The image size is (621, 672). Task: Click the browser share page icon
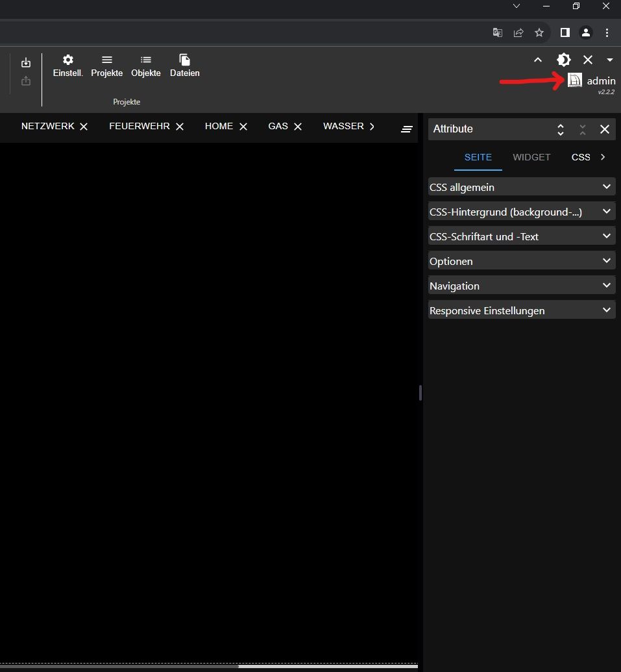[x=518, y=32]
